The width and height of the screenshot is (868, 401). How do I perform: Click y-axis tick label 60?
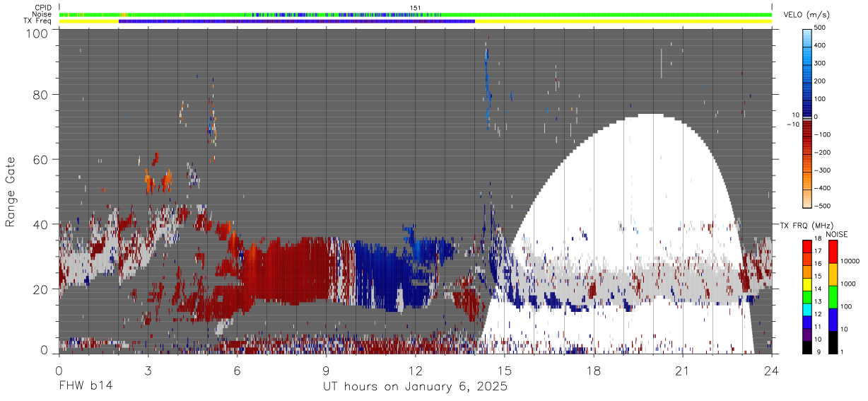click(41, 160)
